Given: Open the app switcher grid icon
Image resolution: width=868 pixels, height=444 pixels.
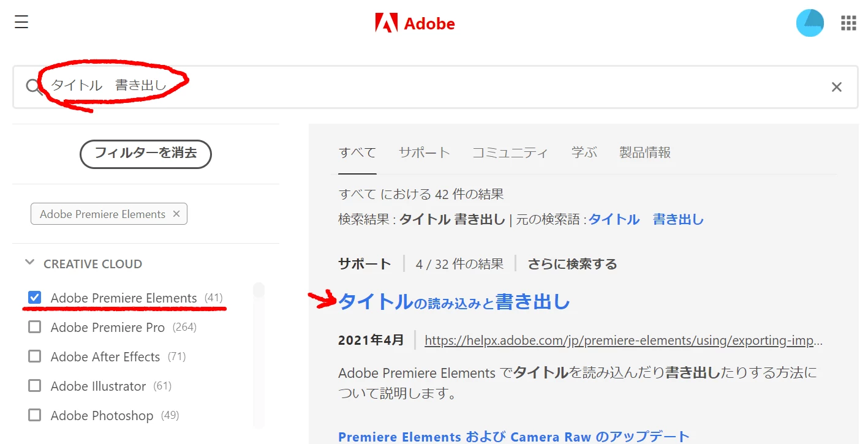Looking at the screenshot, I should (848, 23).
